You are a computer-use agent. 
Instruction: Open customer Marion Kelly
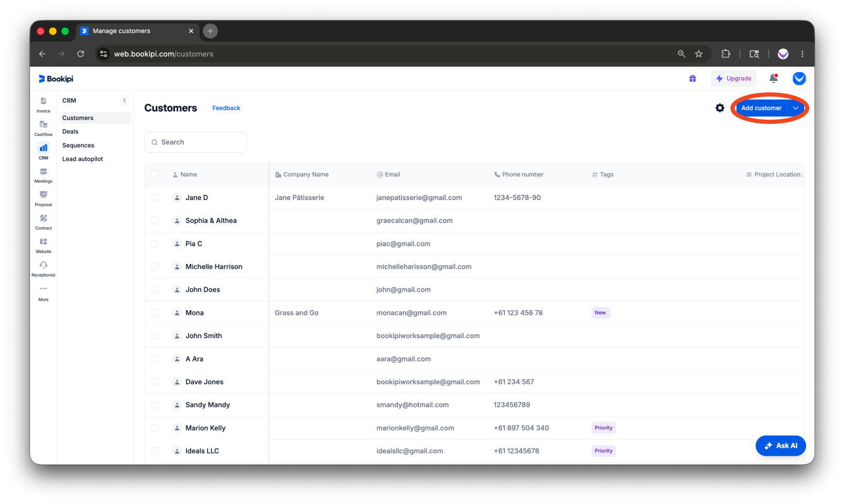(205, 428)
